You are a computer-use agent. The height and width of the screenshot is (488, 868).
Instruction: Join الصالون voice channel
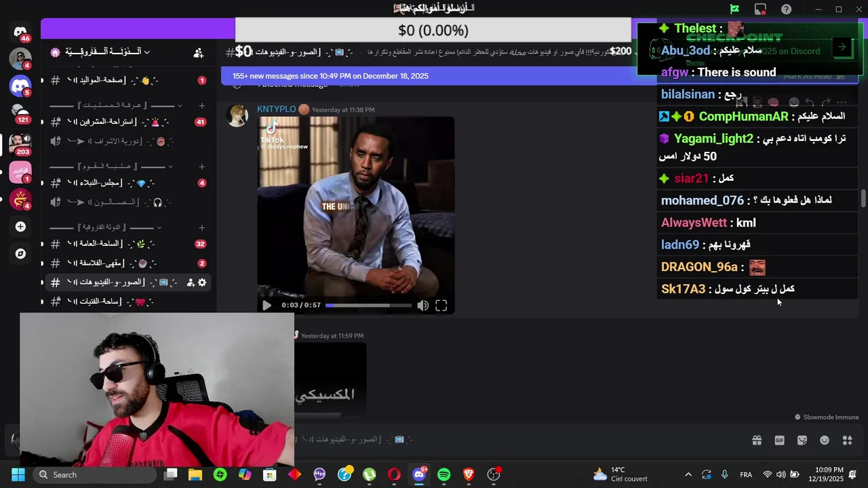(x=128, y=202)
